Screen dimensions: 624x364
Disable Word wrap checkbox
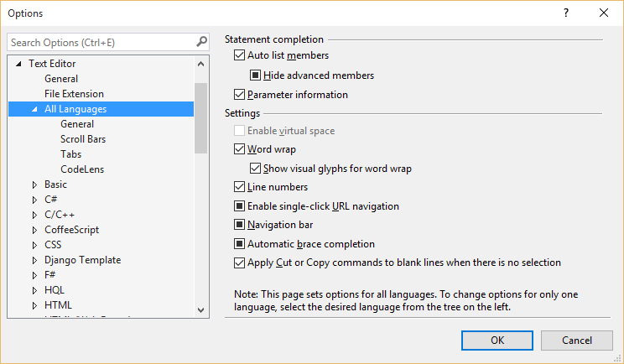240,149
